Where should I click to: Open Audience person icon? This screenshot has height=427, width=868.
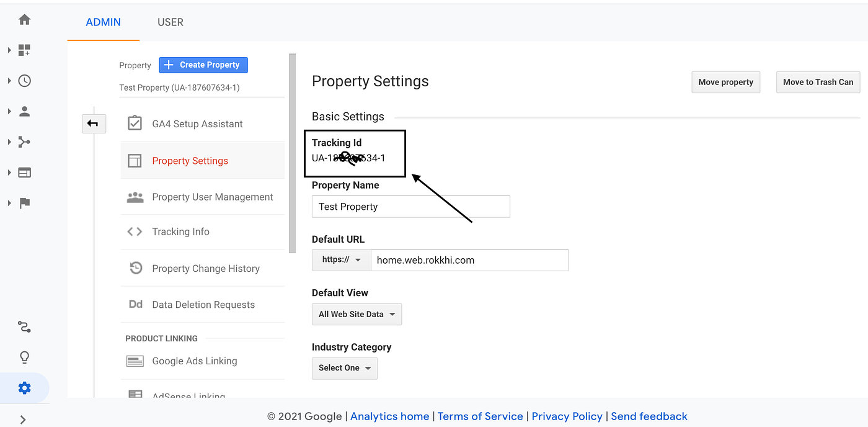(x=24, y=112)
